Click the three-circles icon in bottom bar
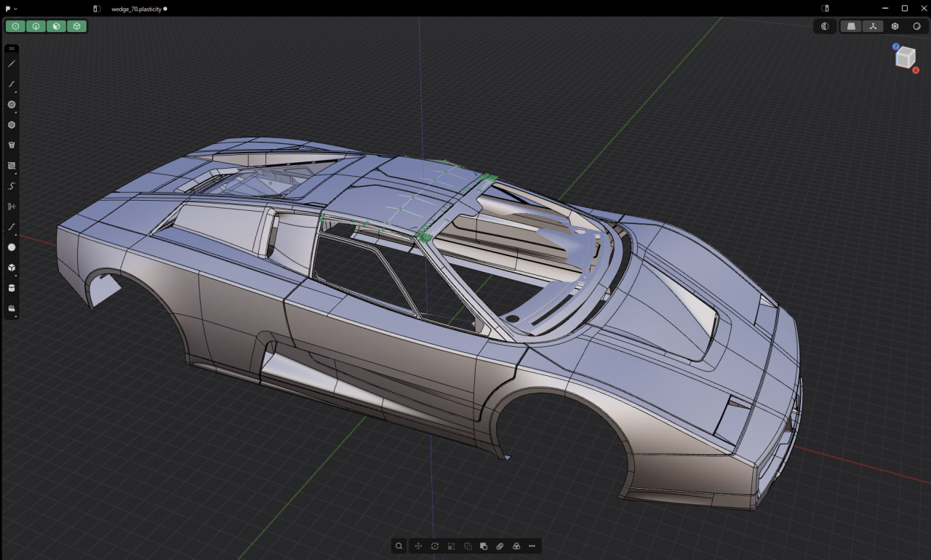The width and height of the screenshot is (931, 560). (x=516, y=546)
